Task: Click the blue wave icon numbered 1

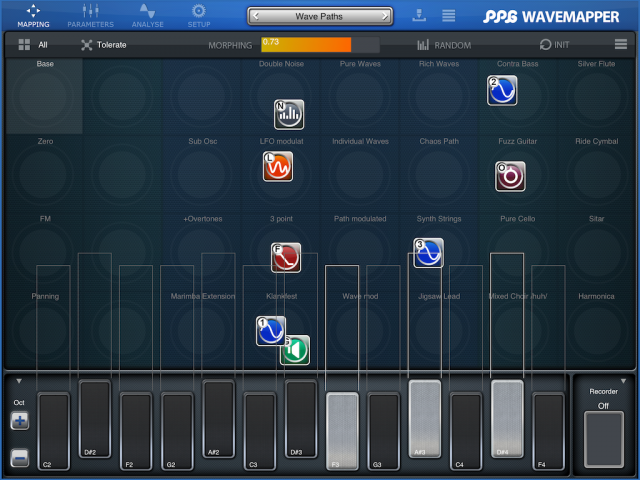Action: tap(270, 331)
